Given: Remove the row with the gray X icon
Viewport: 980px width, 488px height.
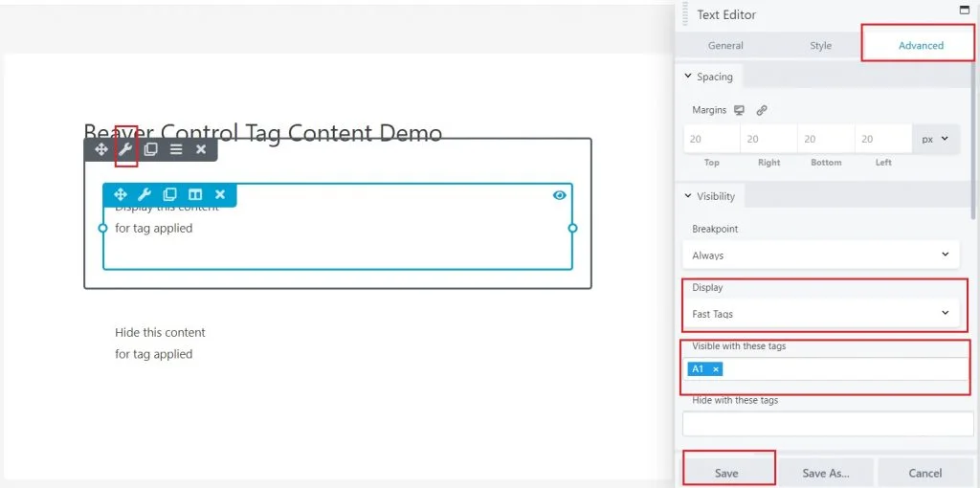Looking at the screenshot, I should [201, 149].
